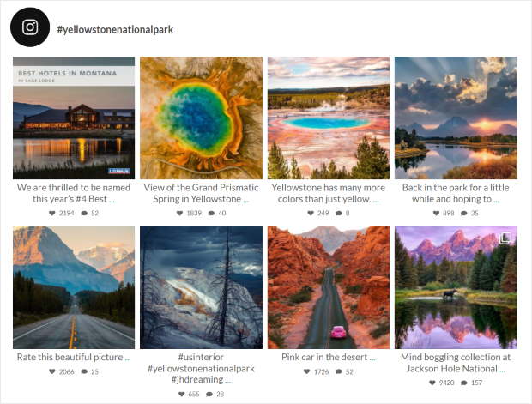
Task: Click the multi-image carousel icon on Jackson Hole photo
Action: point(505,238)
